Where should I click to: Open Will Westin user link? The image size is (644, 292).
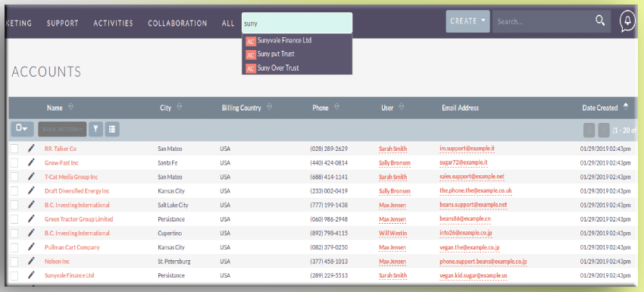(x=392, y=233)
